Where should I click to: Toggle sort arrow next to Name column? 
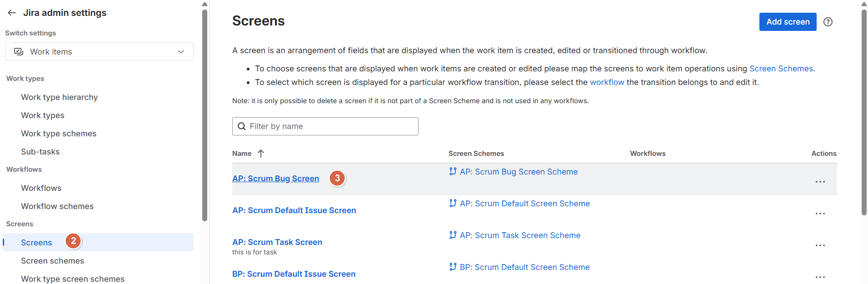[261, 154]
